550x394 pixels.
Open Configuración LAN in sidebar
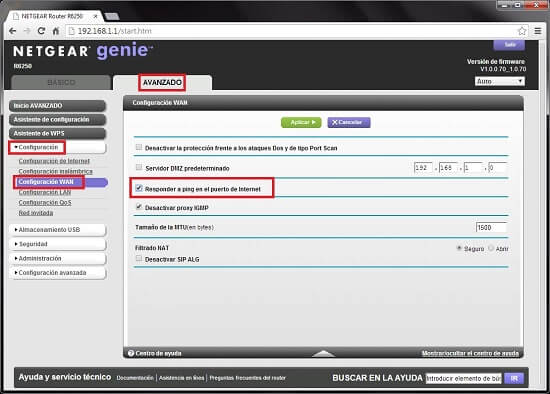[45, 192]
